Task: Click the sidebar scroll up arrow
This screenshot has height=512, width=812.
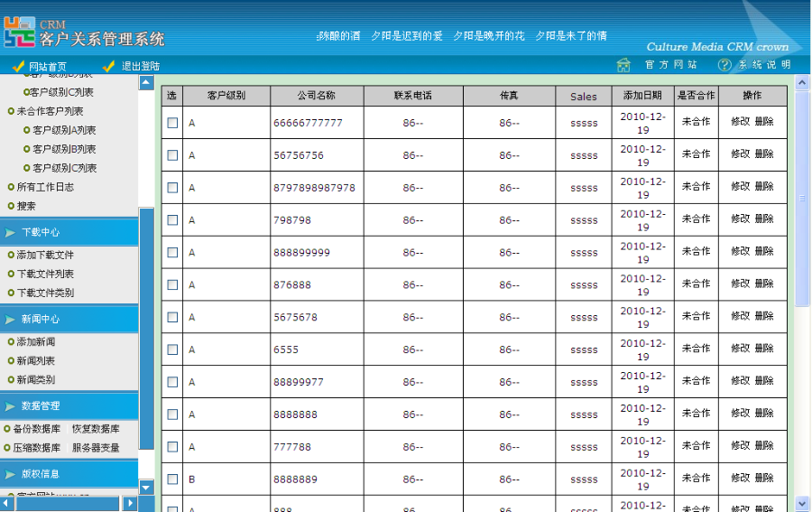Action: [146, 82]
